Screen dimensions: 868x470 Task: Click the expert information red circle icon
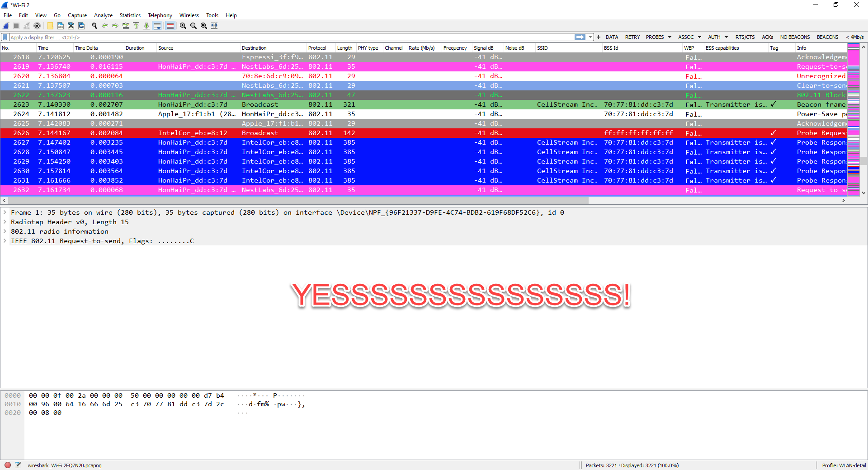point(8,465)
